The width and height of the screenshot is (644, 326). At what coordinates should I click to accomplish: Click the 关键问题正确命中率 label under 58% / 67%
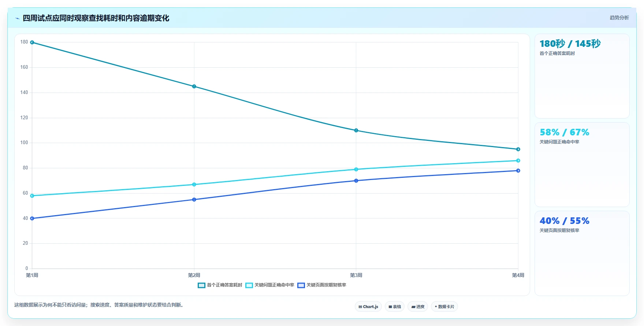point(559,142)
